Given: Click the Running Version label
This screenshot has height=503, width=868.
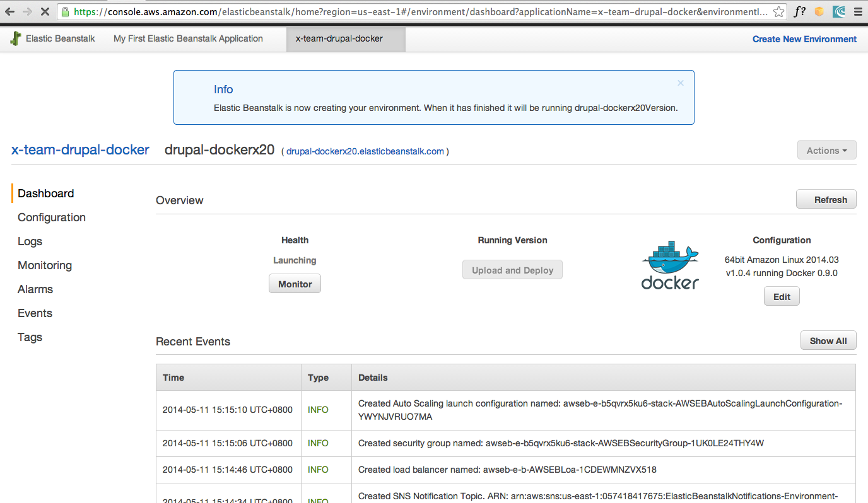Looking at the screenshot, I should (x=512, y=240).
